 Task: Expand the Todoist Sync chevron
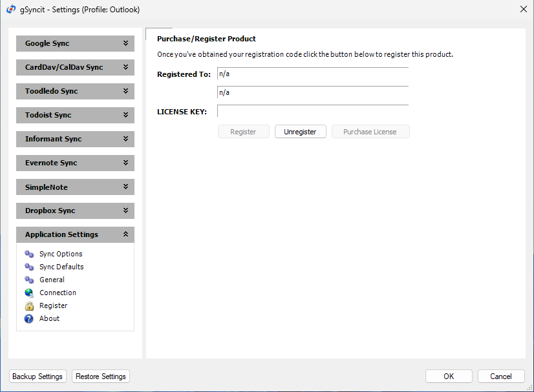[x=125, y=115]
